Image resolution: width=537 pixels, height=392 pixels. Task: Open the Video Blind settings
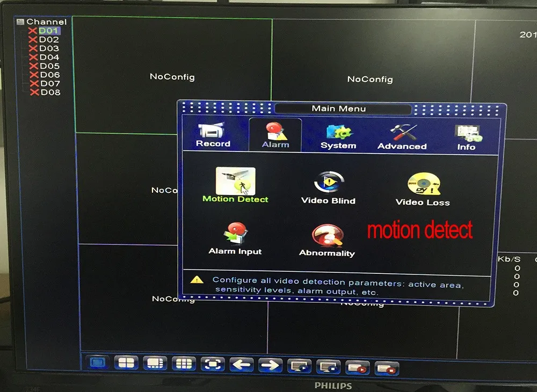tap(328, 188)
